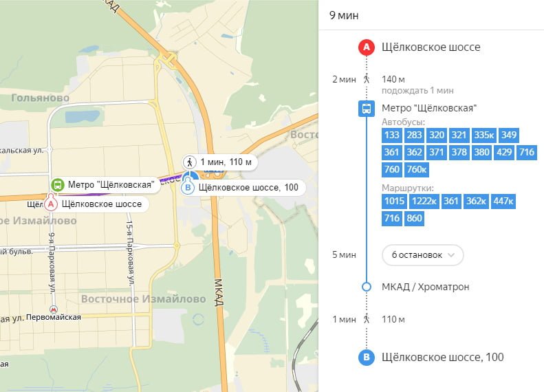Click МКАД / Хроматрон stop name

tap(425, 287)
